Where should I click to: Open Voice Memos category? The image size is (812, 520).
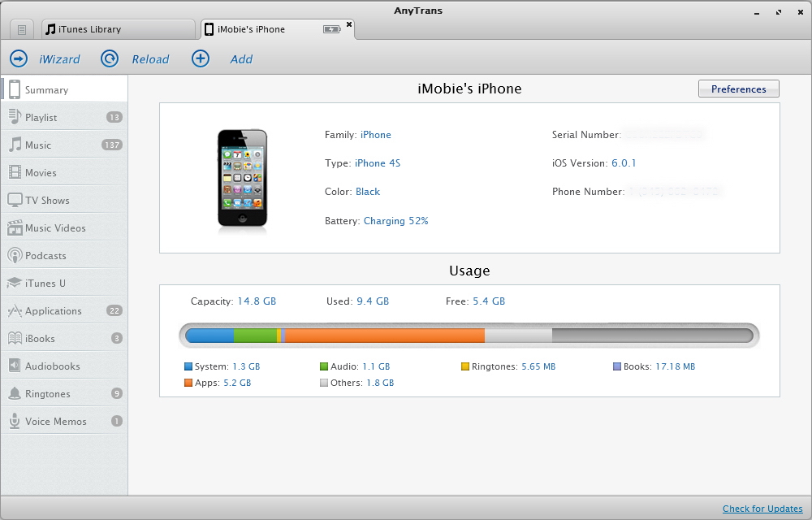(56, 422)
